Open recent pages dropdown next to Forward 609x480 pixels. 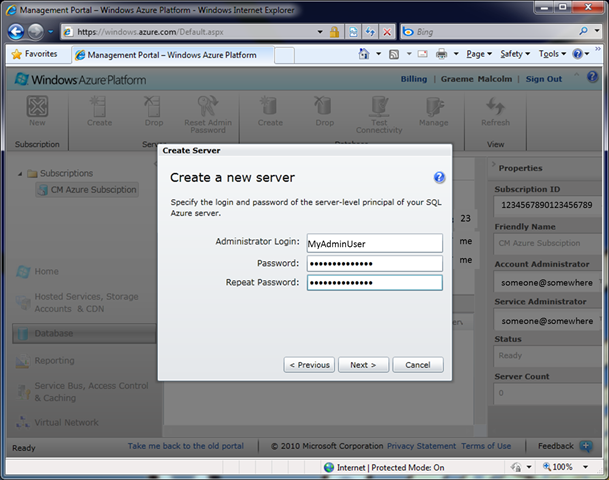pos(50,32)
